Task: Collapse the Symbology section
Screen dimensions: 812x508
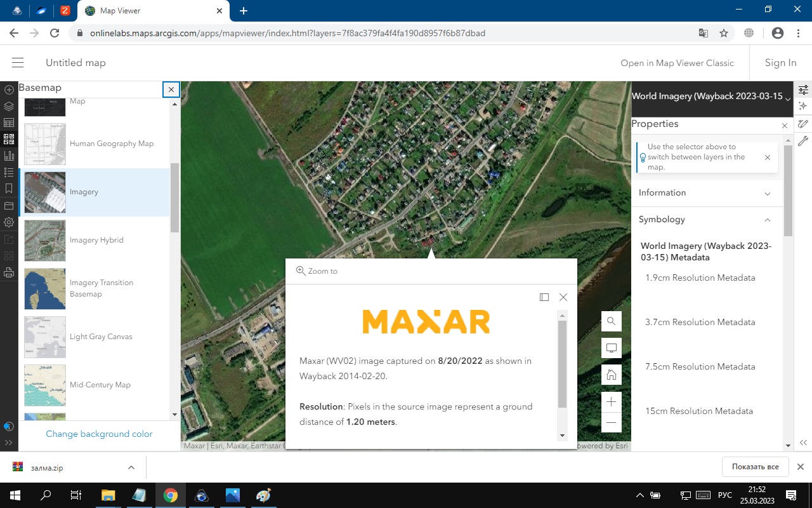Action: pyautogui.click(x=707, y=220)
